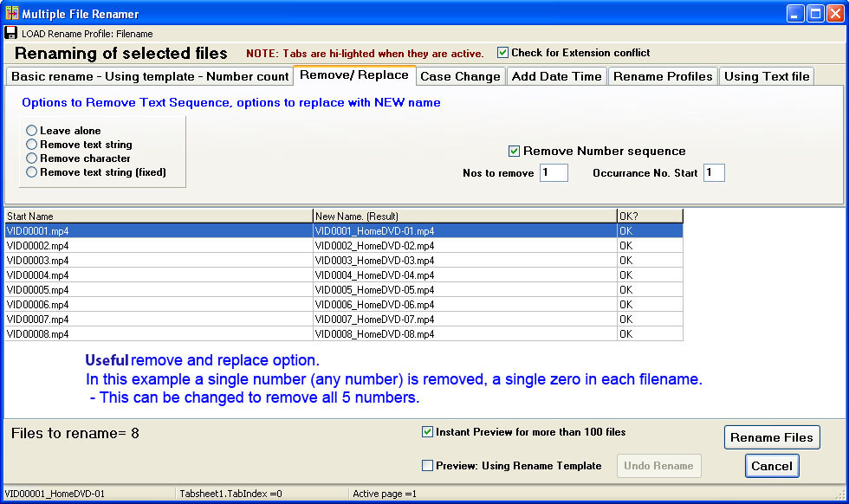
Task: Click the OK? column header
Action: pyautogui.click(x=650, y=216)
